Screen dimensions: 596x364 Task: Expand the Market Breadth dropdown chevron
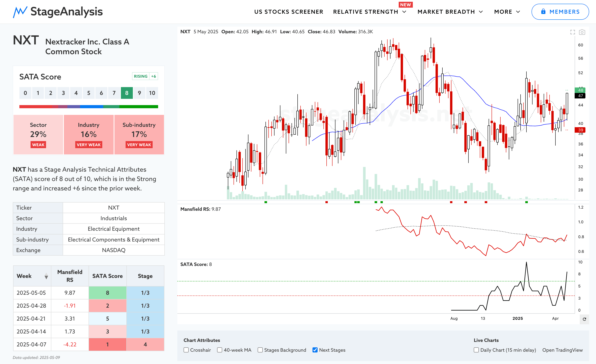(x=481, y=12)
